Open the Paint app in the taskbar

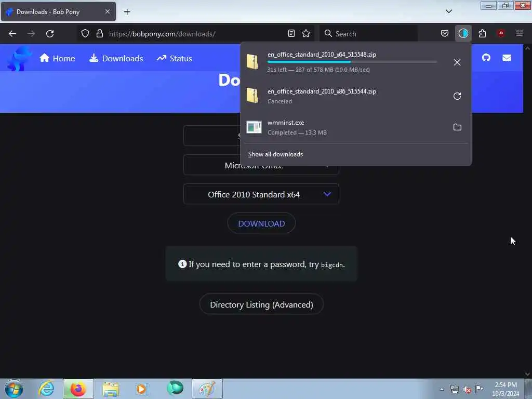[x=207, y=389]
